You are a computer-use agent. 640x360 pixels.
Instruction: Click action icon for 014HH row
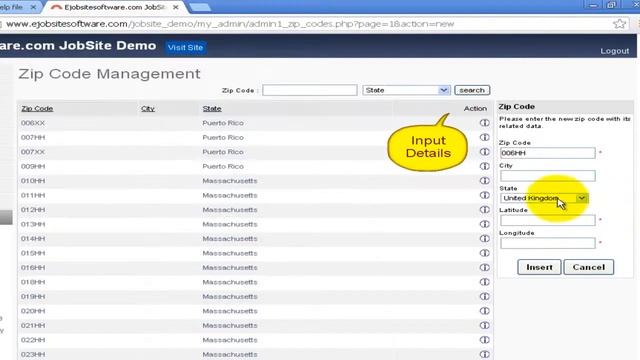point(484,238)
